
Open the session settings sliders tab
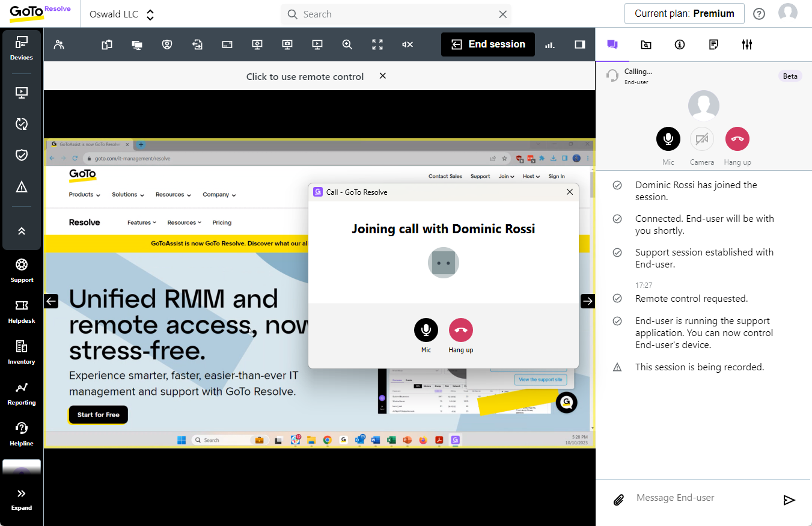point(747,44)
